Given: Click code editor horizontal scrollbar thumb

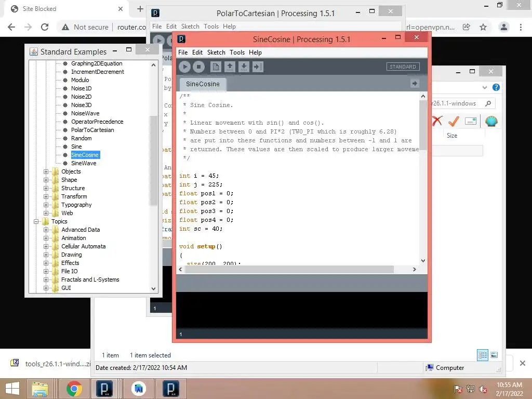Looking at the screenshot, I should 289,270.
